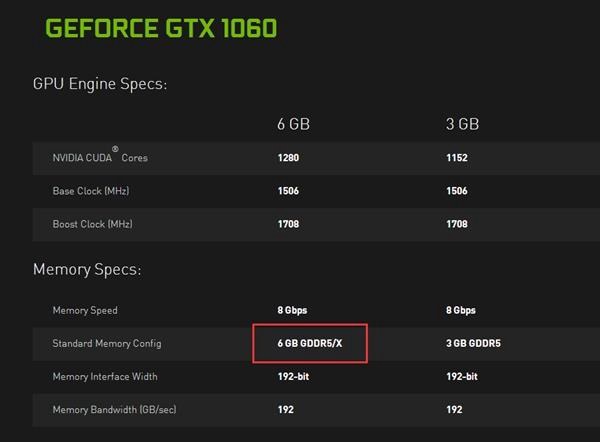Select Base Clock value in 3 GB column

457,191
